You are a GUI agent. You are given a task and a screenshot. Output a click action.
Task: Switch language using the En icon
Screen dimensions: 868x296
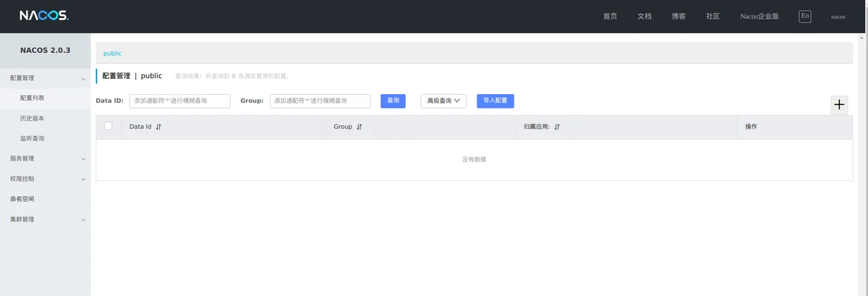coord(804,16)
